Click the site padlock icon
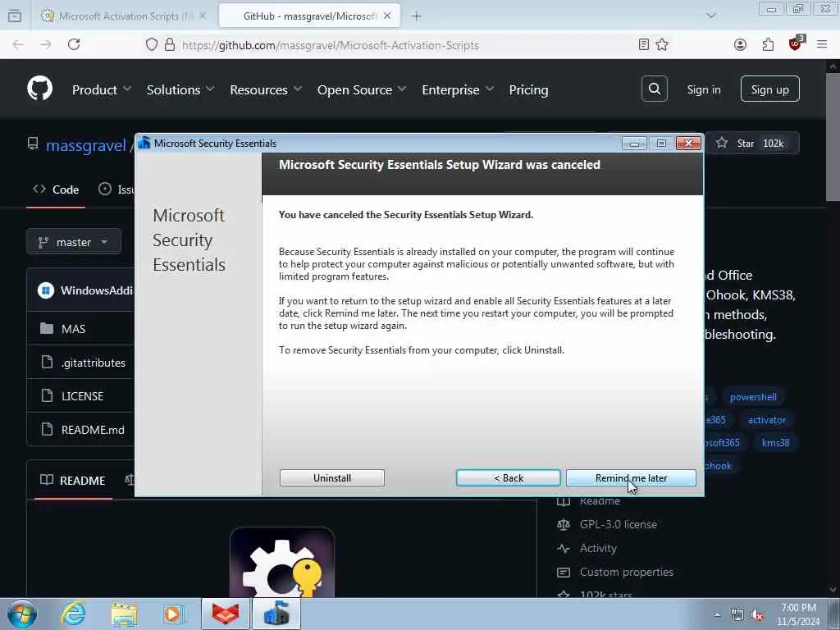The height and width of the screenshot is (630, 840). click(x=170, y=44)
